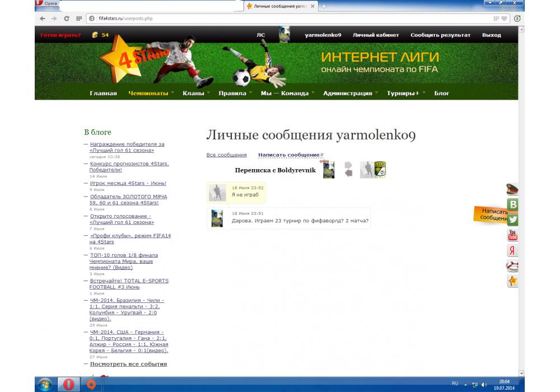Click the heart bookmark icon in address bar
This screenshot has width=560, height=392.
[504, 18]
